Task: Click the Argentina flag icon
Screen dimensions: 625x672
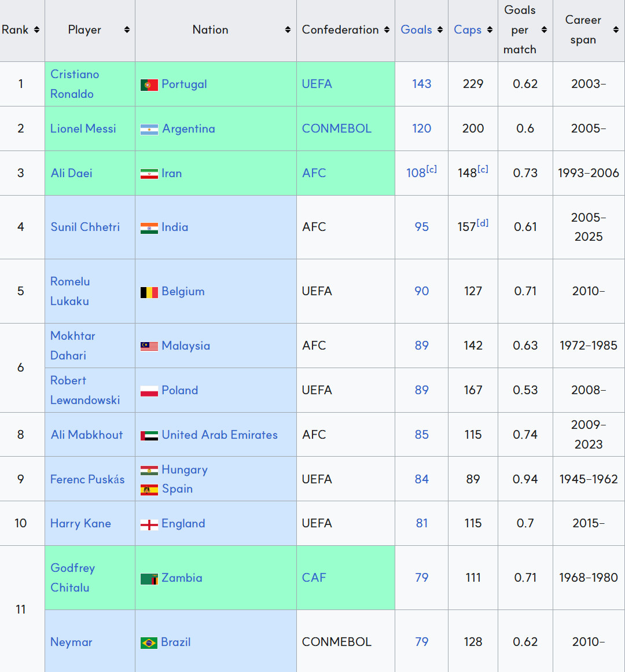Action: tap(149, 130)
